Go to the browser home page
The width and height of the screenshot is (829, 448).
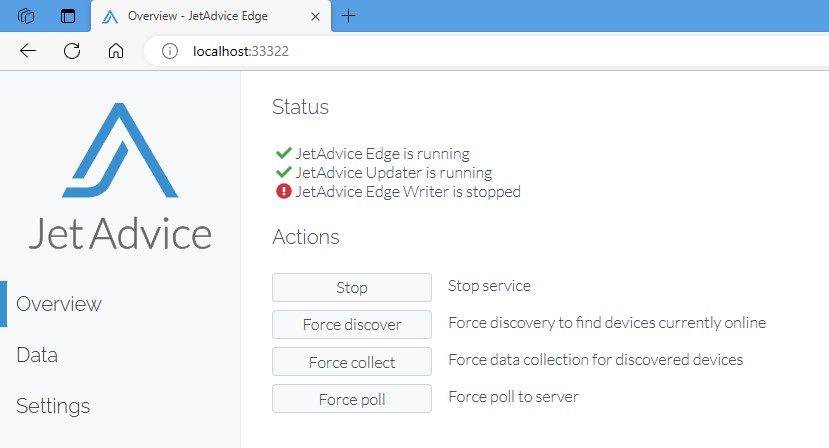click(x=116, y=51)
